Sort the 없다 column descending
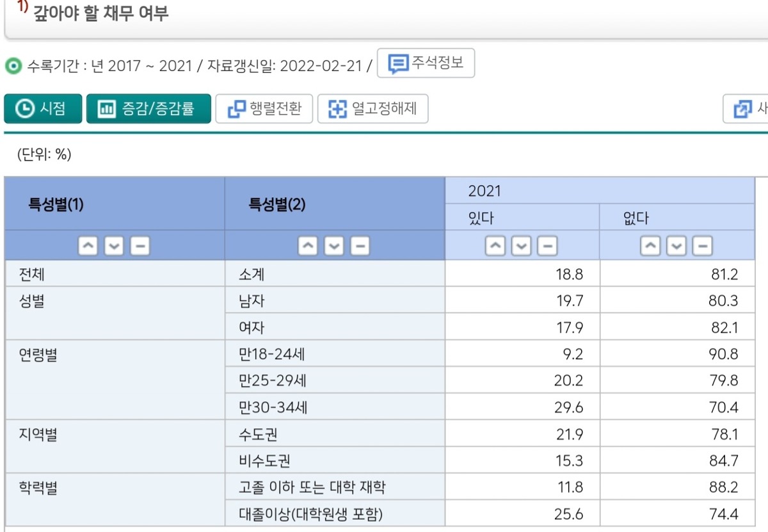Image resolution: width=768 pixels, height=532 pixels. tap(676, 246)
